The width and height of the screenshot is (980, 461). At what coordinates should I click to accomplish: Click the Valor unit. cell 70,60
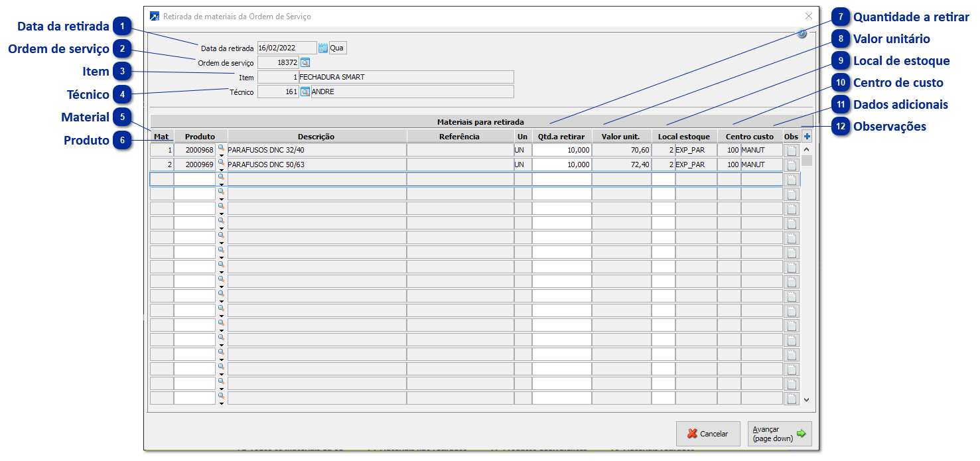tap(622, 151)
